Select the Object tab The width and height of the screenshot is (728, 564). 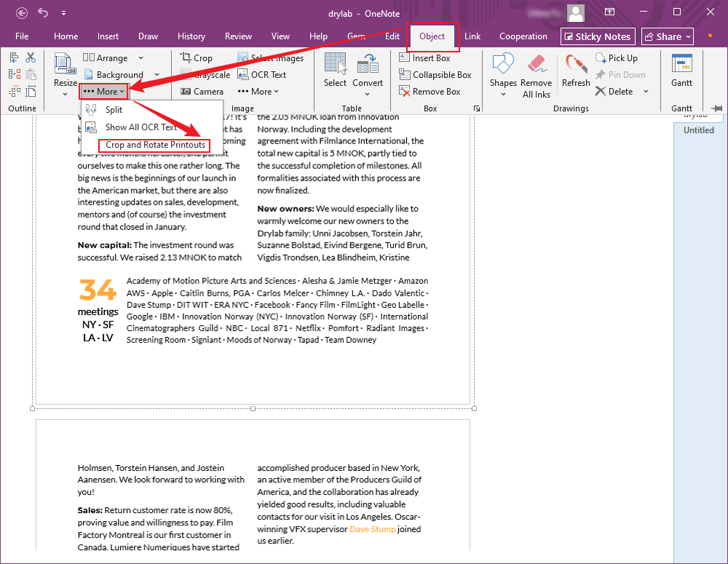432,36
